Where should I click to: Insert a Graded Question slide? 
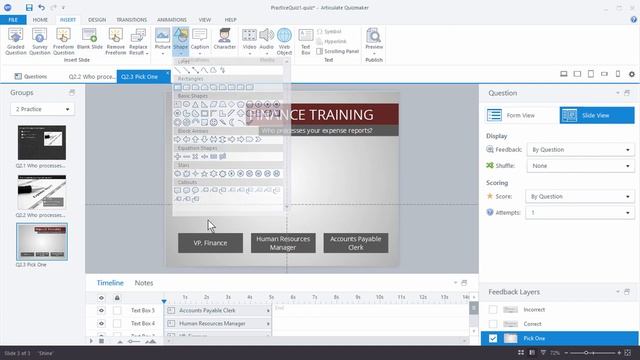click(16, 41)
